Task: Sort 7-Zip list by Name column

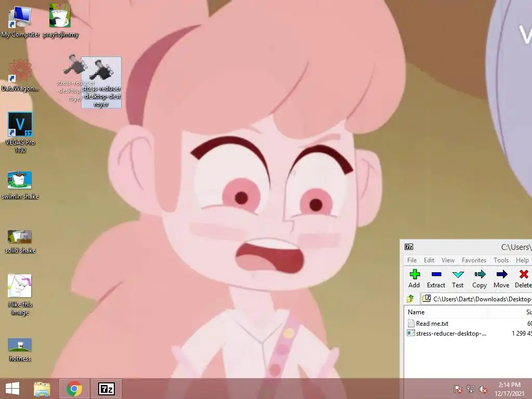Action: tap(446, 312)
